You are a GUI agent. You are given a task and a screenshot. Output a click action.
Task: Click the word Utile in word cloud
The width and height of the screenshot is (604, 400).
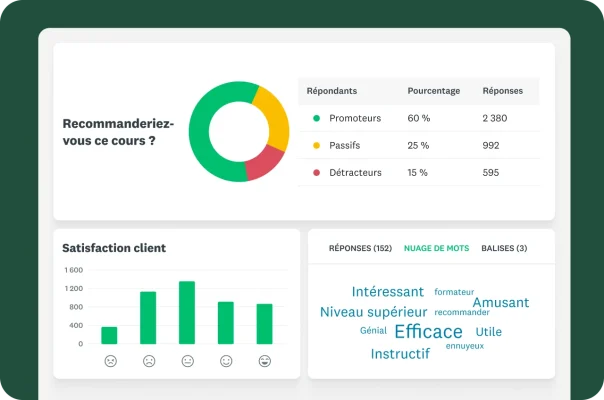coord(488,332)
